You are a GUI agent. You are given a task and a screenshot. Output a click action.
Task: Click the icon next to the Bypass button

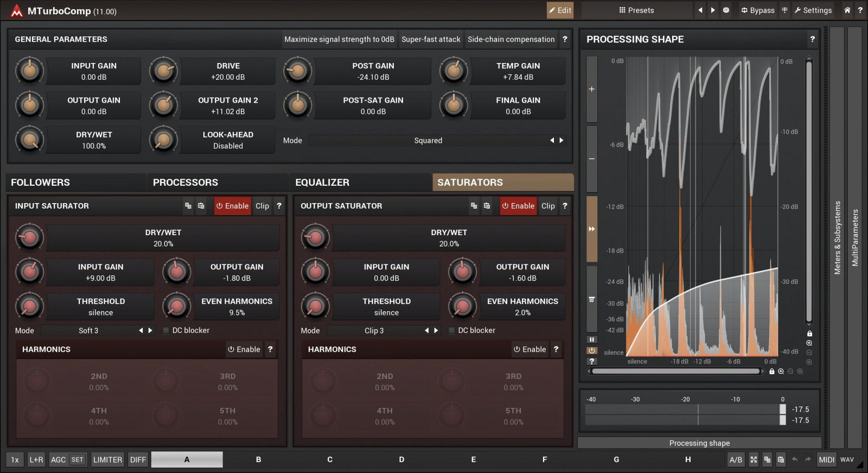[x=784, y=10]
